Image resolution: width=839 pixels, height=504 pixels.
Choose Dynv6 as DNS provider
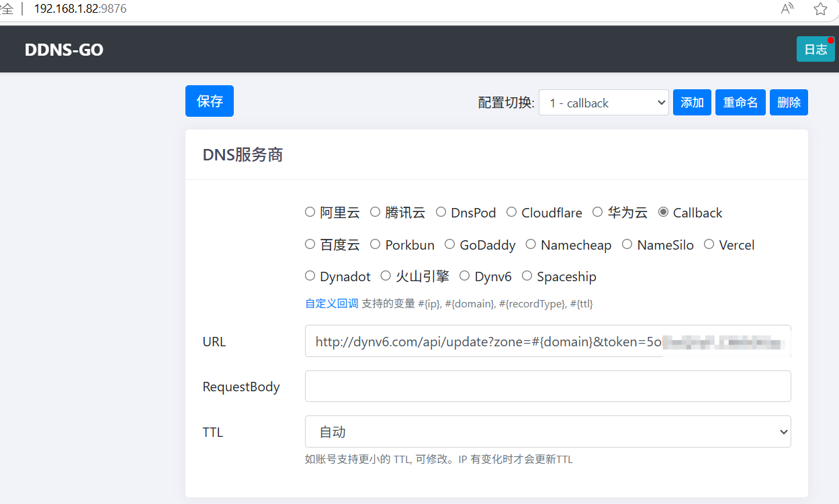click(x=465, y=276)
